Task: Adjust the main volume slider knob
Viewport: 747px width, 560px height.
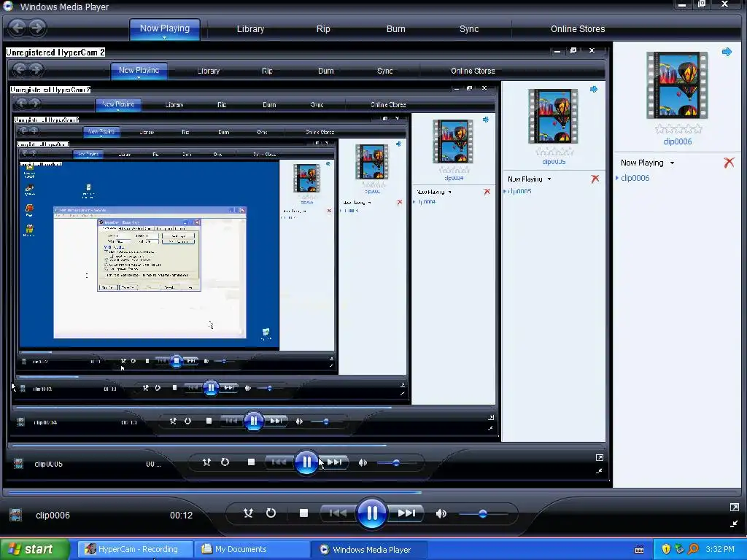Action: (483, 514)
